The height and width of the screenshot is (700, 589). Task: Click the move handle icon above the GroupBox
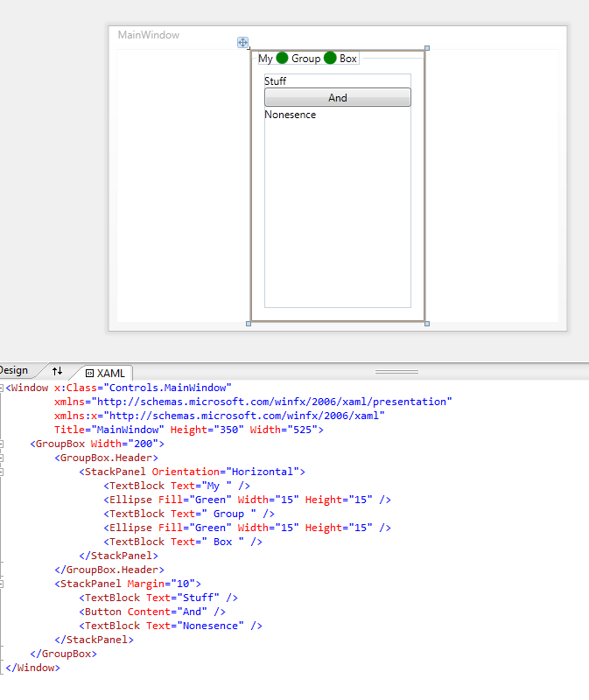242,42
